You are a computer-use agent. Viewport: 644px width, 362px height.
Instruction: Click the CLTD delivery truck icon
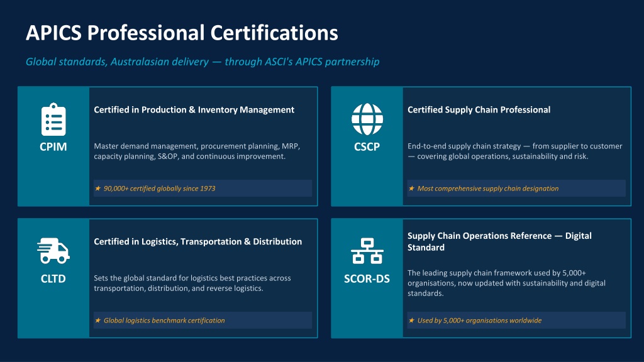coord(53,250)
